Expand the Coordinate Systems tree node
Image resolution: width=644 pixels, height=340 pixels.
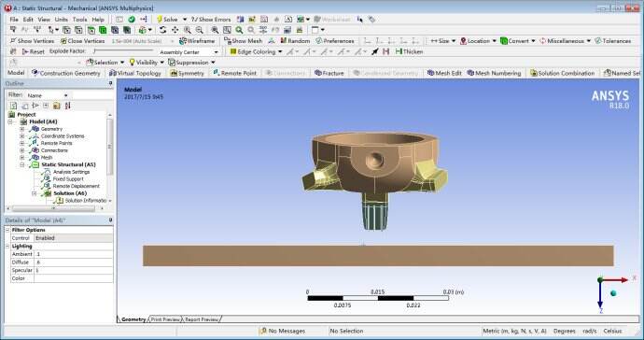pos(21,136)
